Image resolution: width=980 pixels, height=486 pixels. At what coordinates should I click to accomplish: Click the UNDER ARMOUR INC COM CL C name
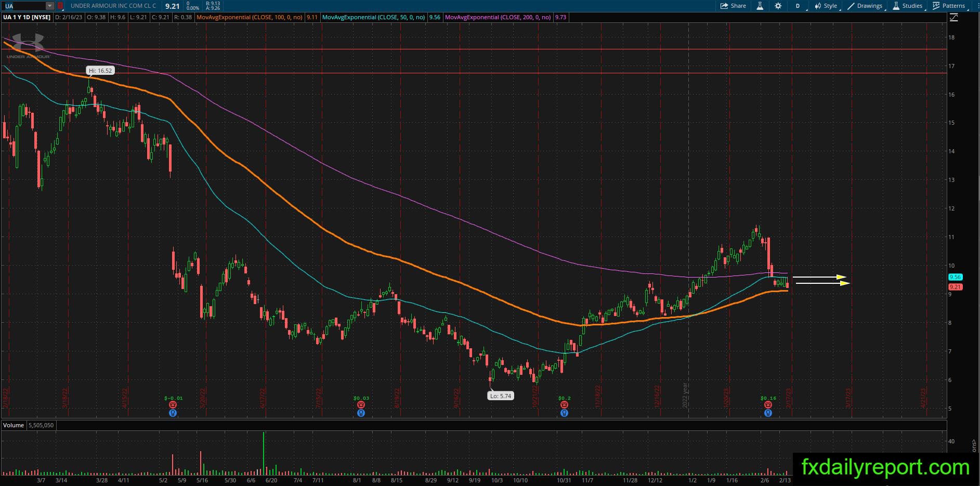113,6
